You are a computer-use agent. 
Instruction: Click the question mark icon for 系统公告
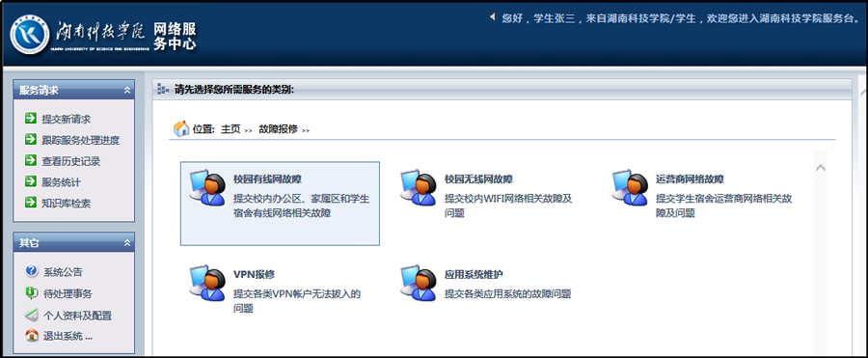click(32, 271)
